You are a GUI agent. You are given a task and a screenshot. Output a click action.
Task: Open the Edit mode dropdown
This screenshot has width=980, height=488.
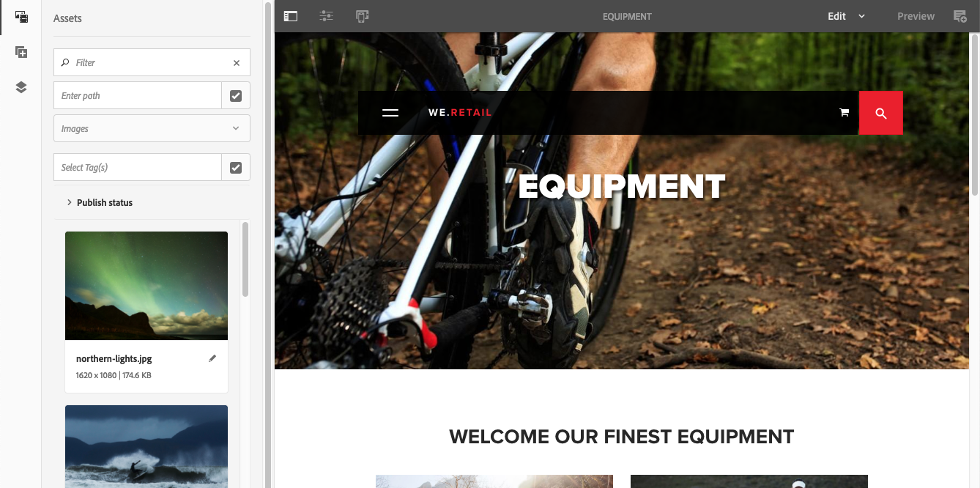coord(847,16)
